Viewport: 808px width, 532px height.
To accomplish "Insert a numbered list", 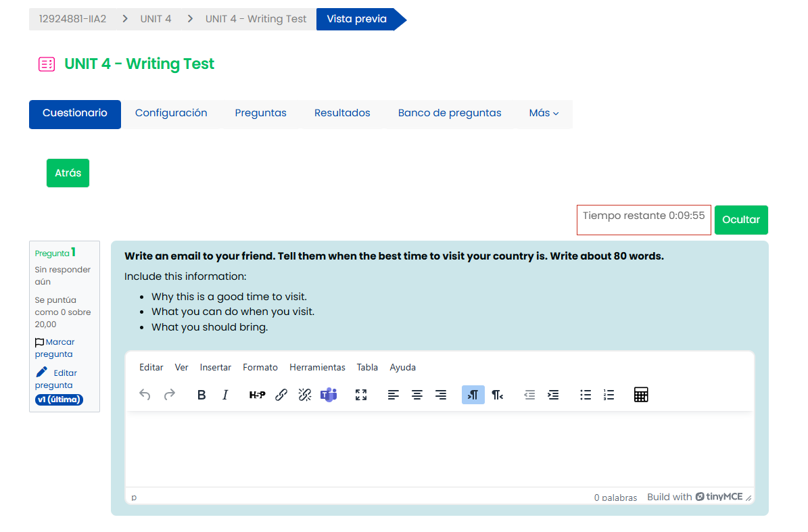I will click(609, 395).
